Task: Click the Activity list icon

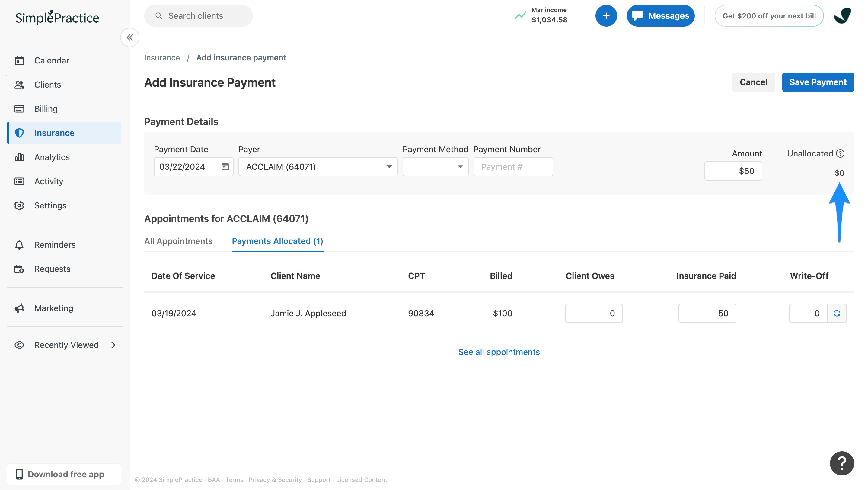Action: pos(19,182)
